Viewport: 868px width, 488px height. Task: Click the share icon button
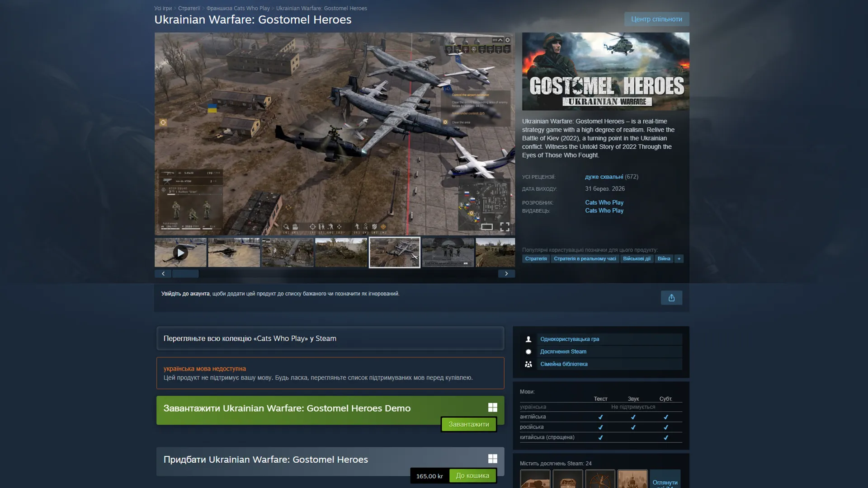pos(671,298)
